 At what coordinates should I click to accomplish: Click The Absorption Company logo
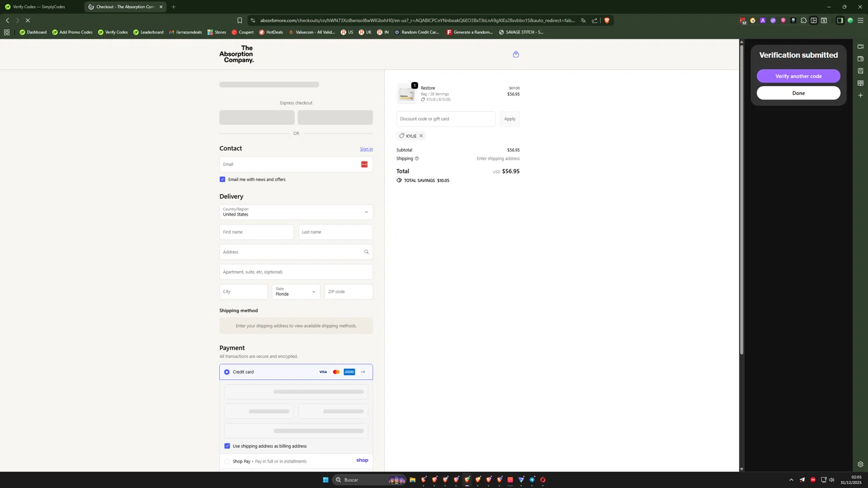[236, 54]
